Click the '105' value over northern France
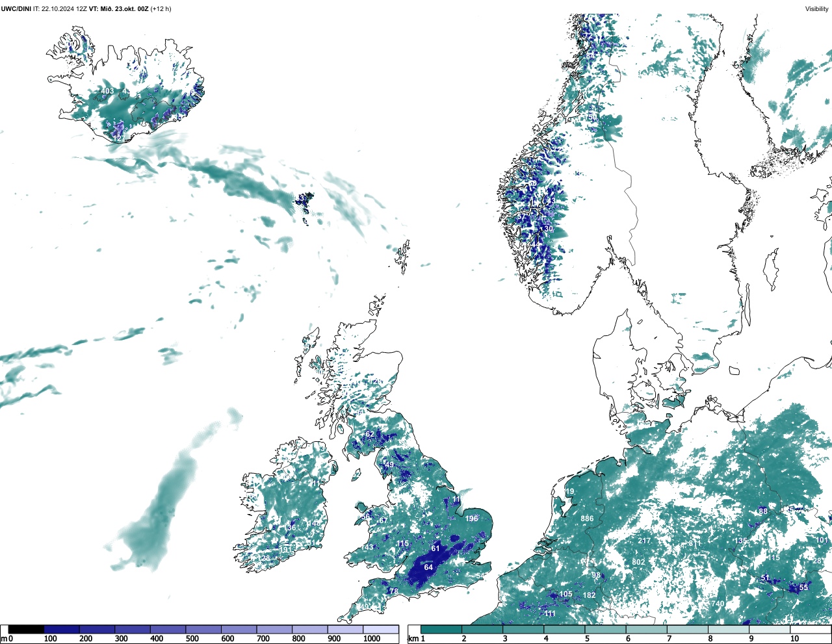This screenshot has height=644, width=832. coord(566,594)
